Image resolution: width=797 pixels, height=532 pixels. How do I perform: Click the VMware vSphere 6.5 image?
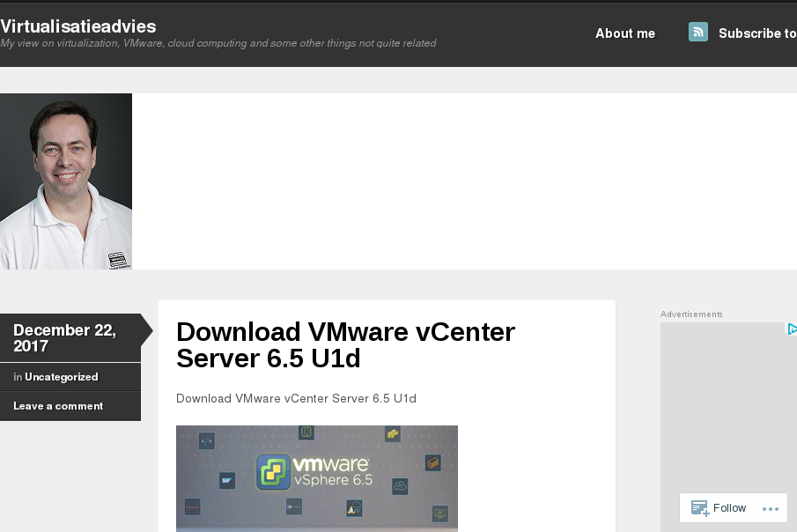(x=317, y=478)
